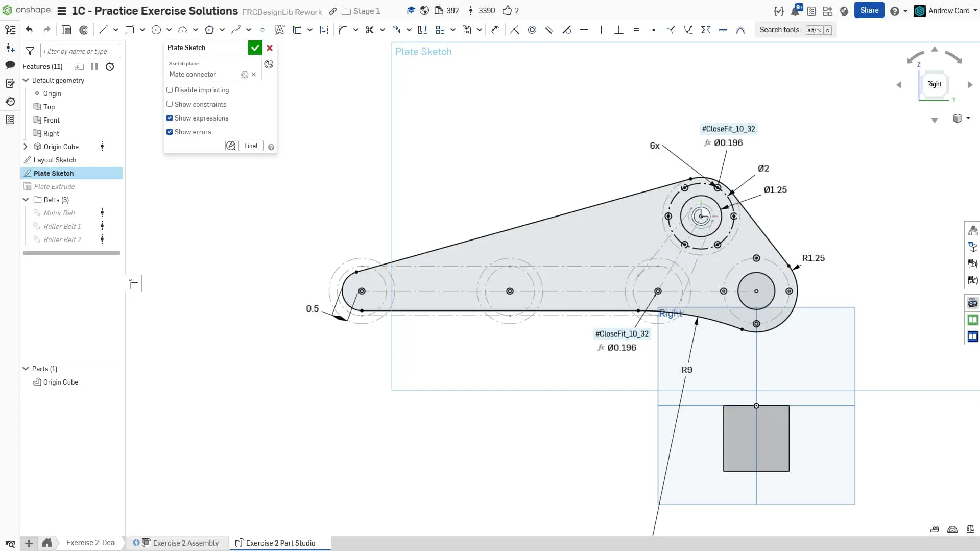Select the Layout Sketch feature
The height and width of the screenshot is (551, 980).
pos(55,160)
